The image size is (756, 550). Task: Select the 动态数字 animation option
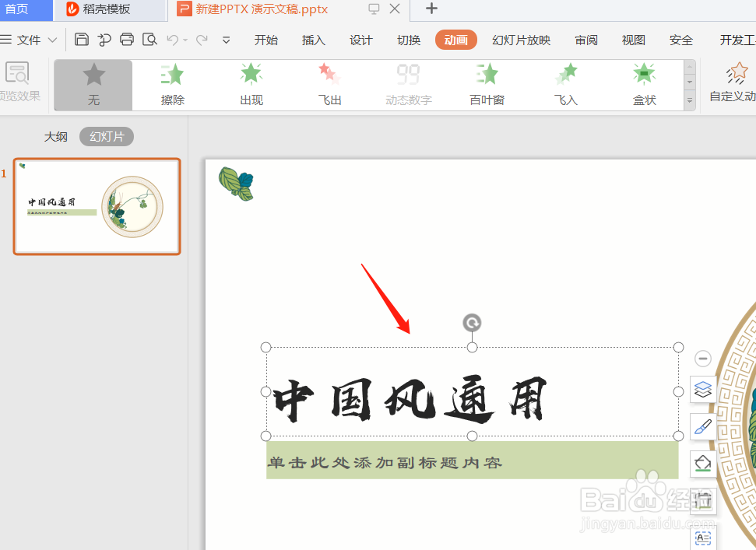pos(407,84)
